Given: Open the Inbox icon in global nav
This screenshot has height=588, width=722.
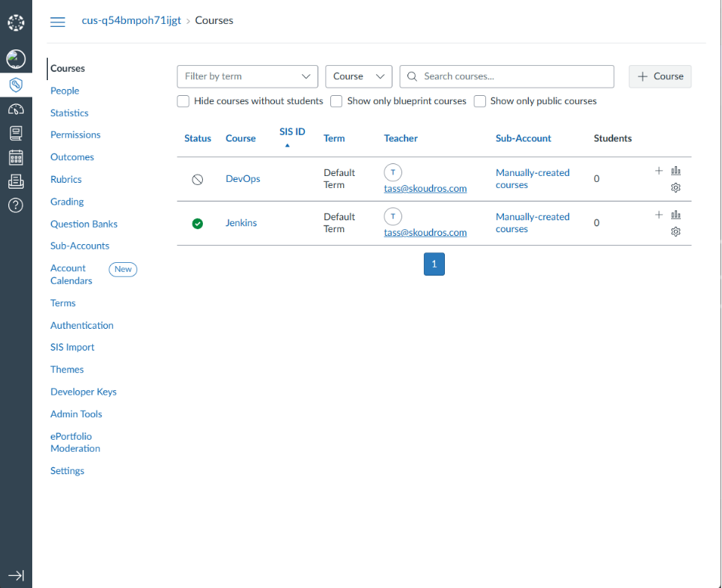Looking at the screenshot, I should point(16,181).
